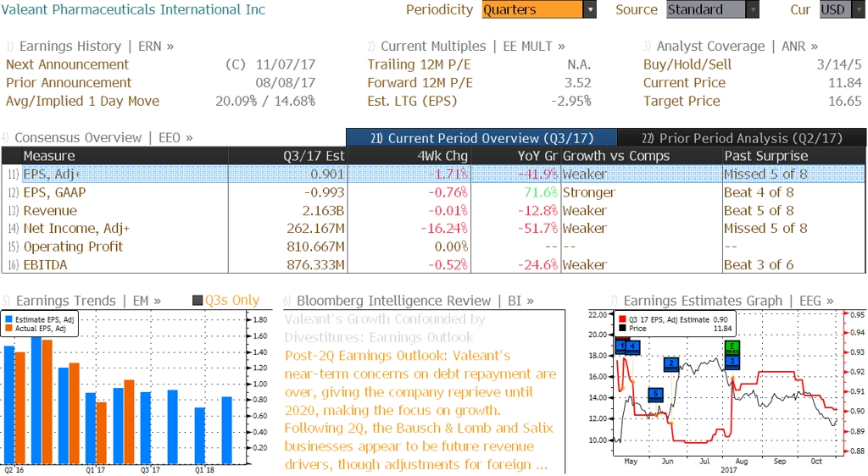
Task: Click the Past Surprise column header
Action: point(793,156)
